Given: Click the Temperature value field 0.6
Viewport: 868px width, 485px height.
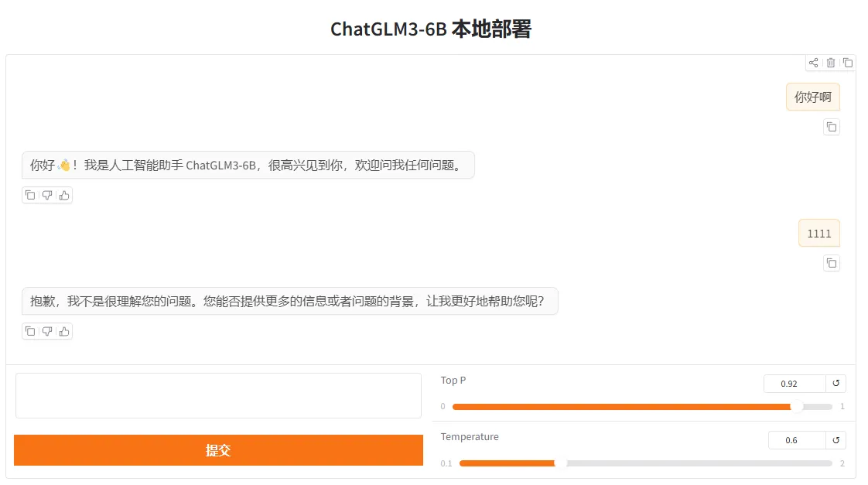Looking at the screenshot, I should click(x=797, y=440).
